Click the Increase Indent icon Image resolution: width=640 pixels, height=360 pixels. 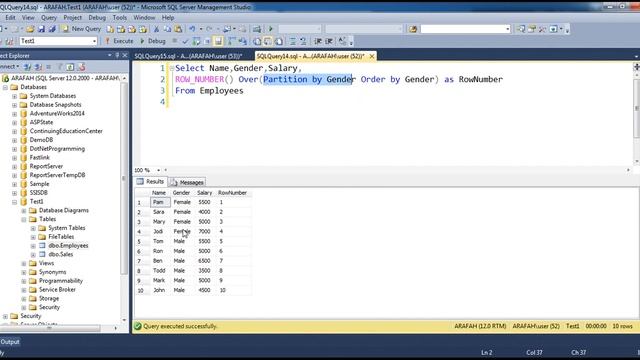coord(329,41)
